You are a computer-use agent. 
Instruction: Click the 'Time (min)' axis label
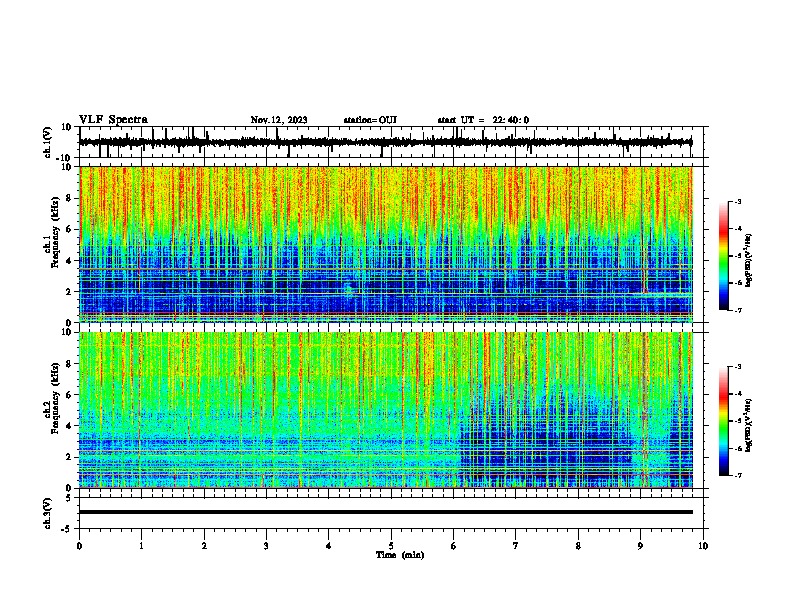coord(400,555)
